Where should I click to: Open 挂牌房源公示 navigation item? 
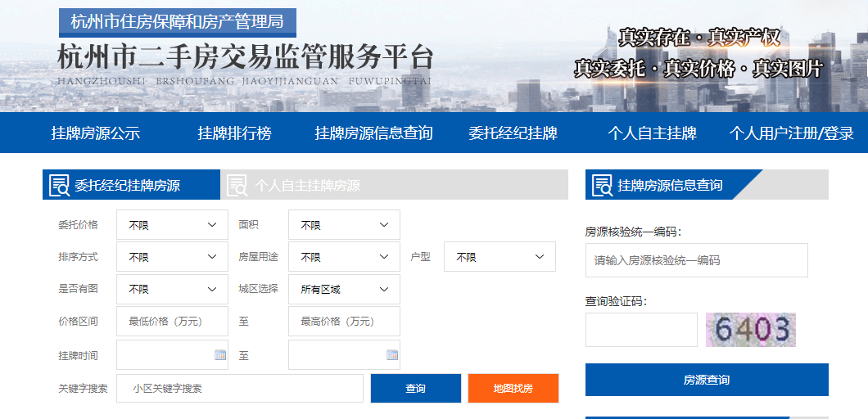[96, 133]
